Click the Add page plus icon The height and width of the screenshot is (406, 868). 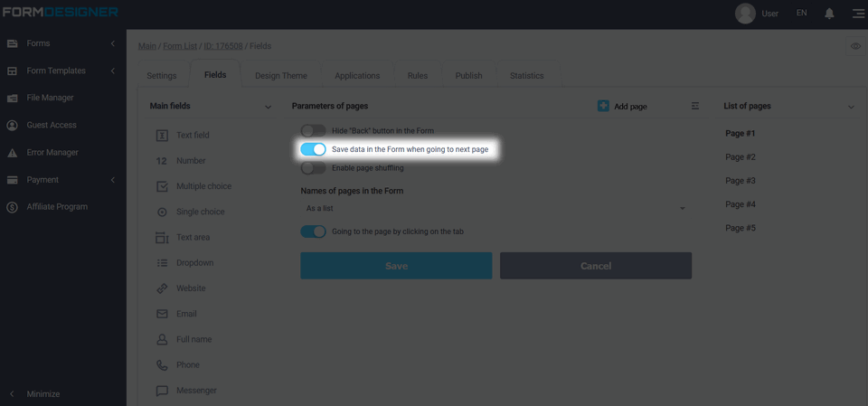point(603,106)
